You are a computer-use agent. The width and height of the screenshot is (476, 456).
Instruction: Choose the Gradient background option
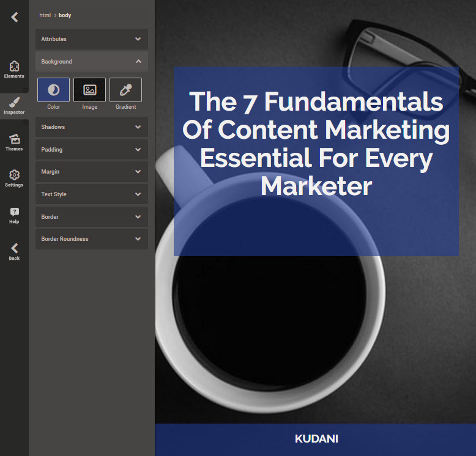pyautogui.click(x=125, y=90)
